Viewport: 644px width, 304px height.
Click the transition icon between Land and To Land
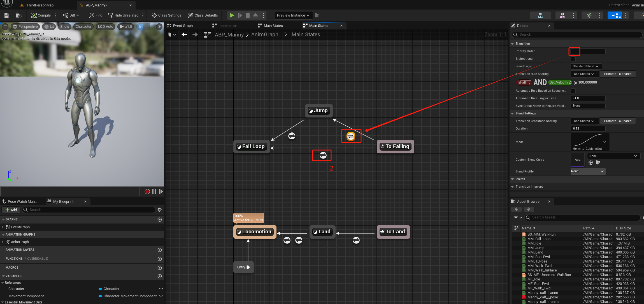tap(356, 240)
